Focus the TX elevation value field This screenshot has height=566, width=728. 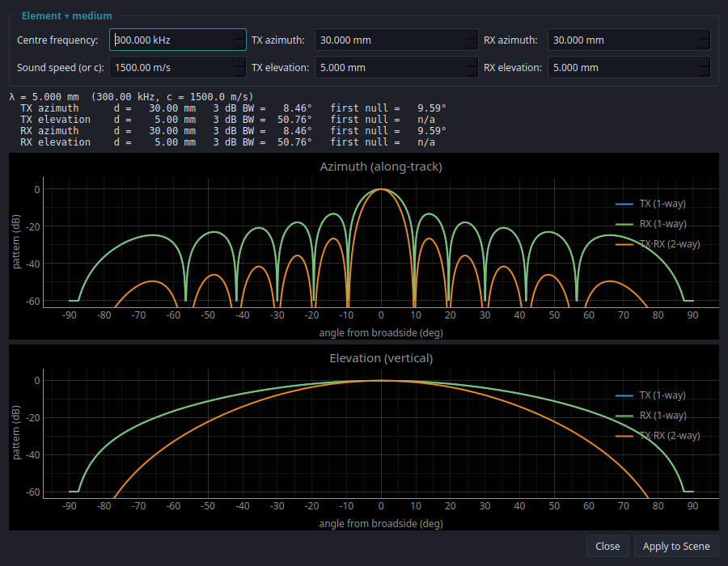(x=396, y=68)
